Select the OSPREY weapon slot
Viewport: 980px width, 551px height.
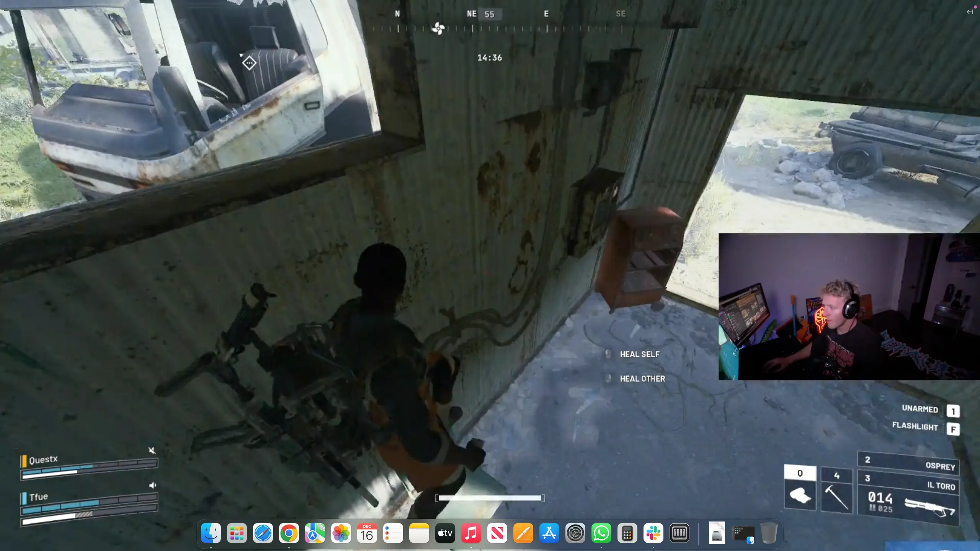point(908,463)
